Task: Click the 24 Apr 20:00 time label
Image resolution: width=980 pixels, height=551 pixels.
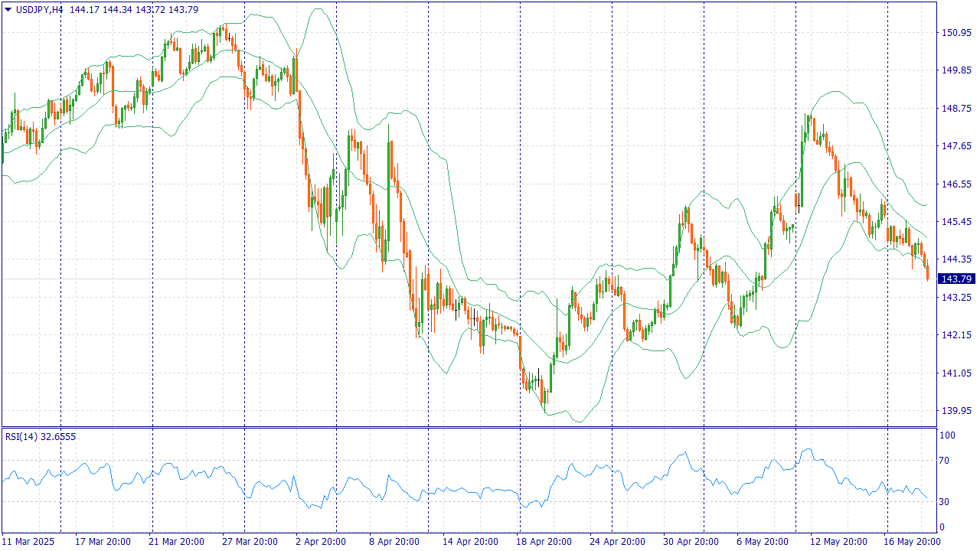Action: point(618,542)
